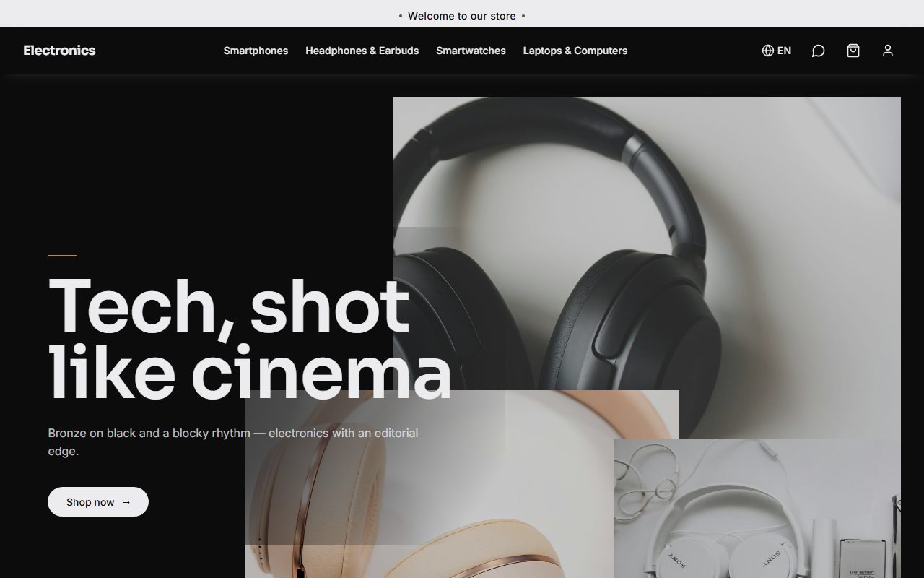Click the Shop now button

[x=98, y=502]
